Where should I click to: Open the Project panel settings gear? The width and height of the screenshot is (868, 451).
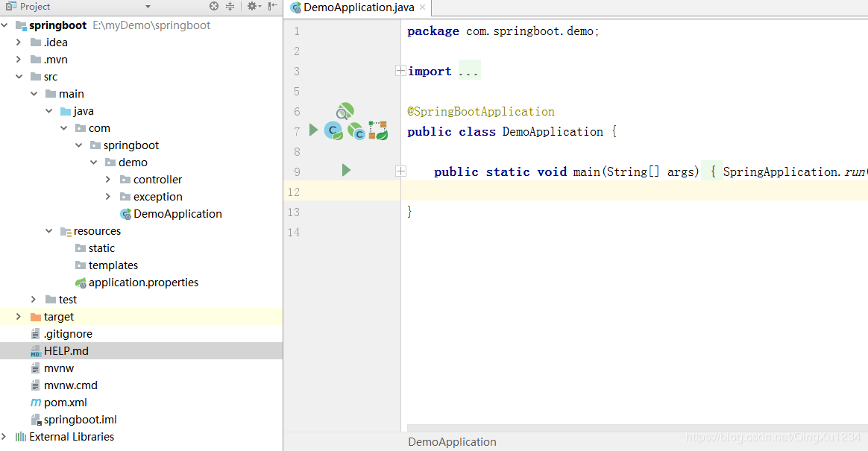[x=253, y=6]
